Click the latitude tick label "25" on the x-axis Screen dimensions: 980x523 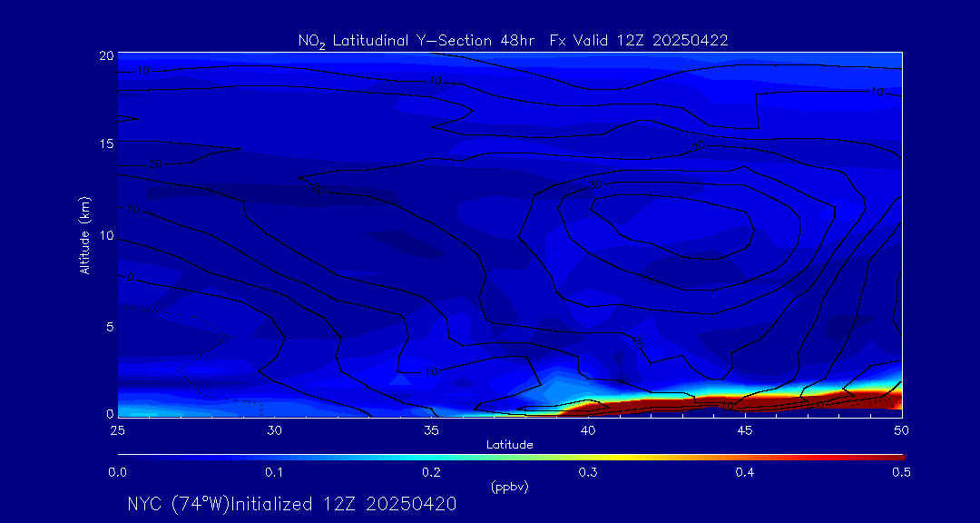click(x=117, y=429)
